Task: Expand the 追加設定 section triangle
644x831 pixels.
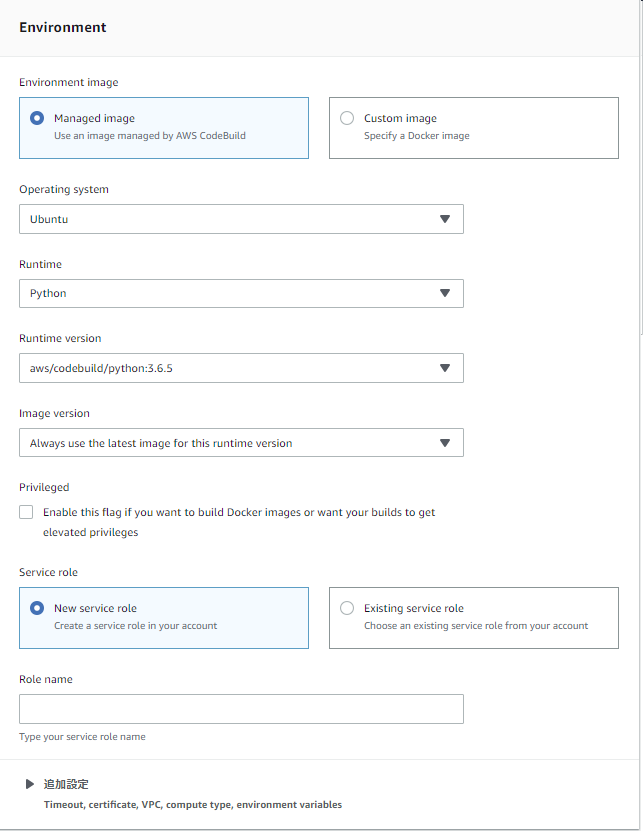Action: coord(30,785)
